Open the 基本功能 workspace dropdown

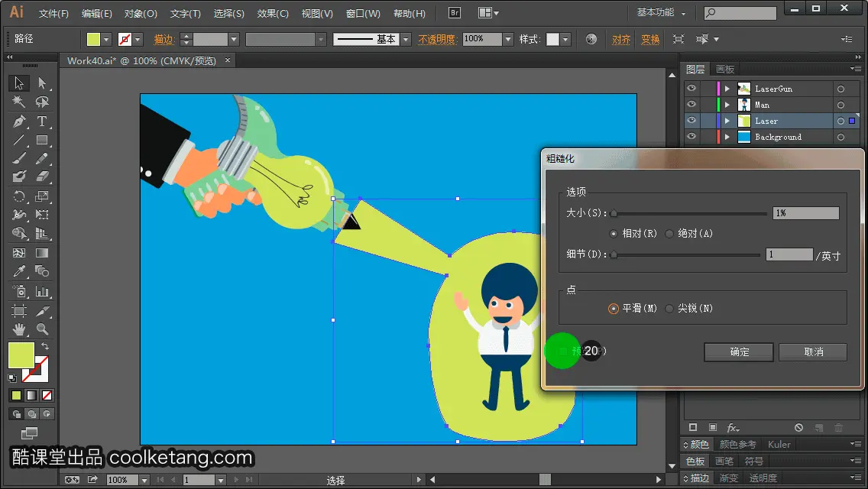661,12
